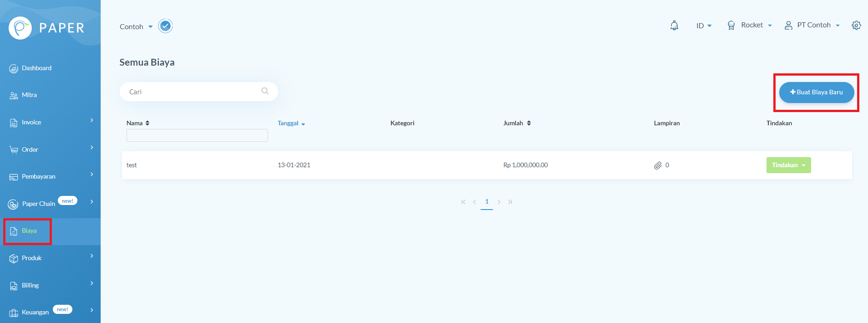Screen dimensions: 868x323
Task: Expand the Paper Chain submenu chevron
Action: click(92, 201)
